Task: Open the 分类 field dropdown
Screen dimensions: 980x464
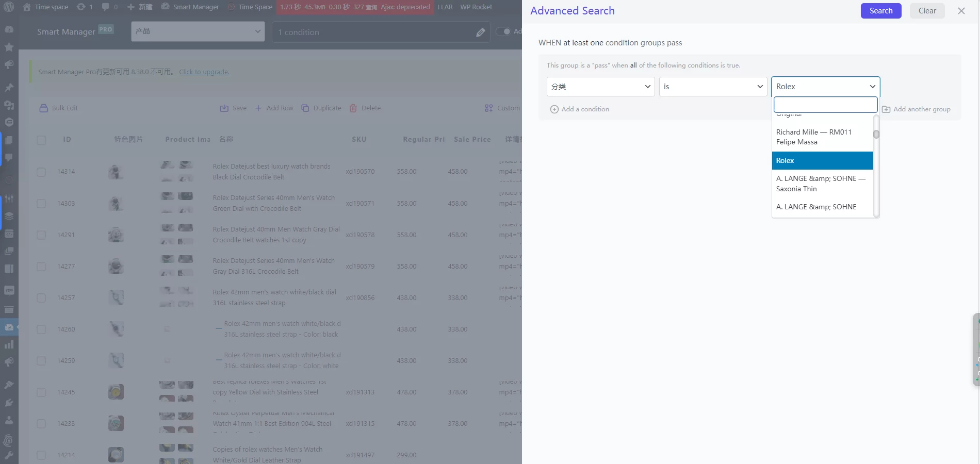Action: click(600, 87)
